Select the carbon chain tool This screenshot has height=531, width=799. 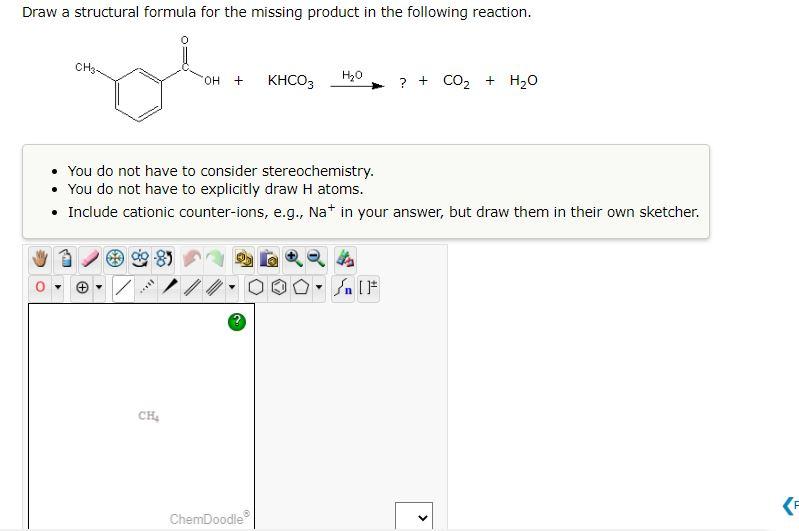click(343, 287)
